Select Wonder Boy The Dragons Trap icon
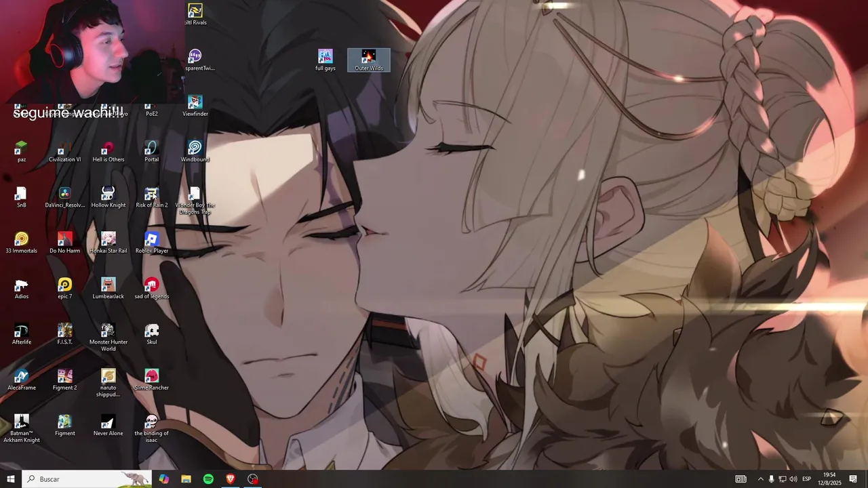 click(195, 201)
